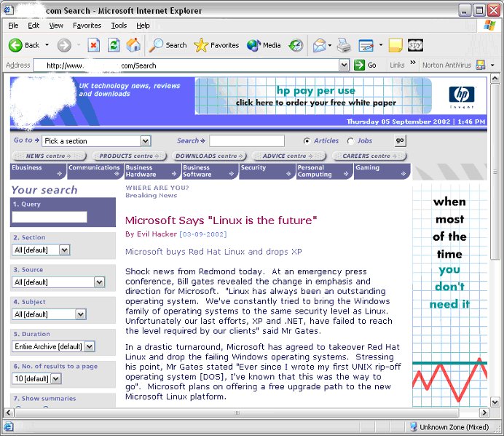
Task: Click the go button next to Jobs
Action: click(x=400, y=140)
